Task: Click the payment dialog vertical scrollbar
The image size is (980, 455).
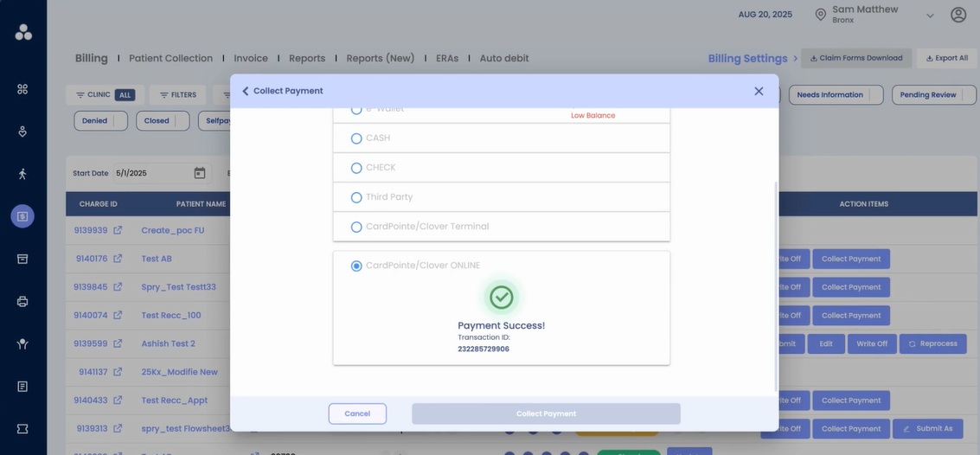Action: click(776, 285)
